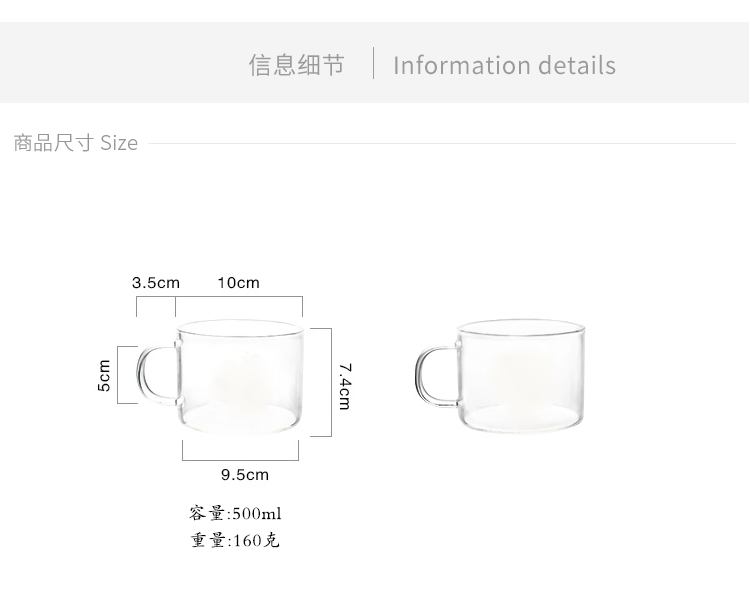
Task: Click the 信息细节 header text
Action: click(296, 65)
